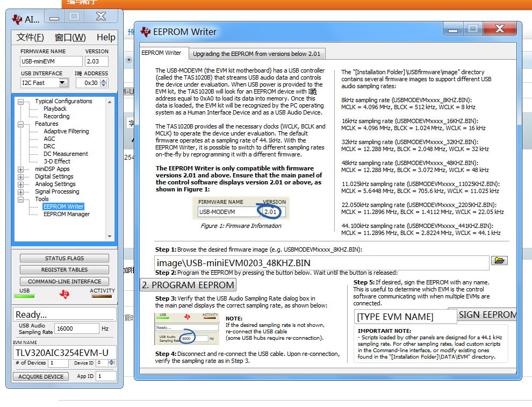The height and width of the screenshot is (407, 532).
Task: Open the USB Interface I2C Fast dropdown
Action: point(63,82)
